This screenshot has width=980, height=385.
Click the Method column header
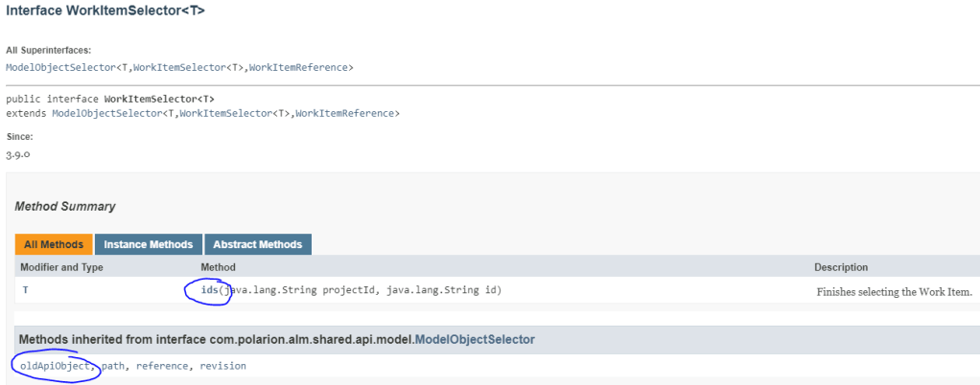[x=218, y=267]
